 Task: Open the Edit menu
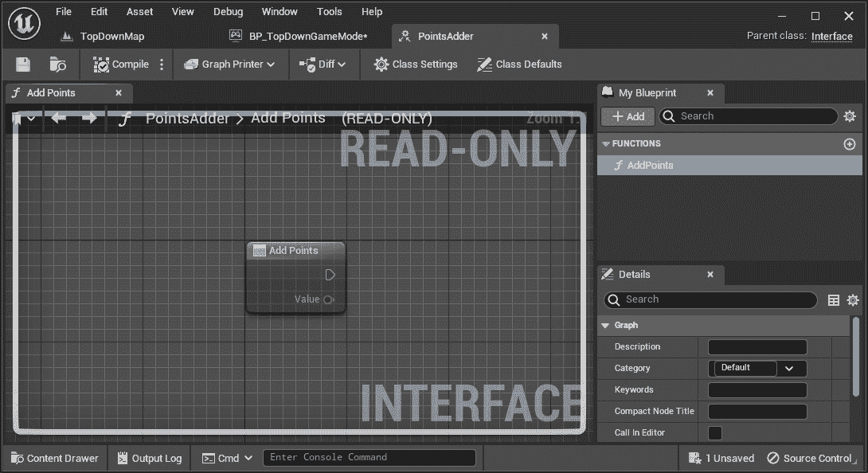99,12
